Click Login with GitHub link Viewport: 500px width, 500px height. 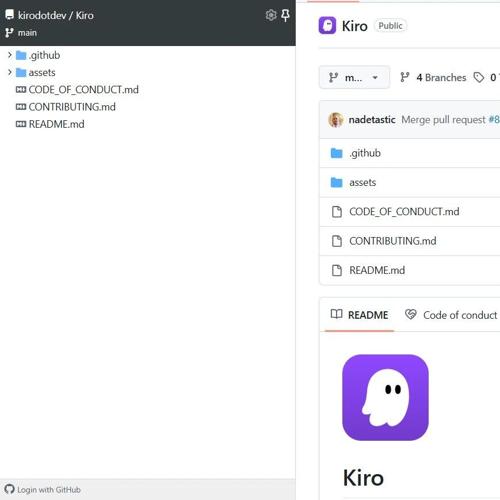pyautogui.click(x=49, y=490)
